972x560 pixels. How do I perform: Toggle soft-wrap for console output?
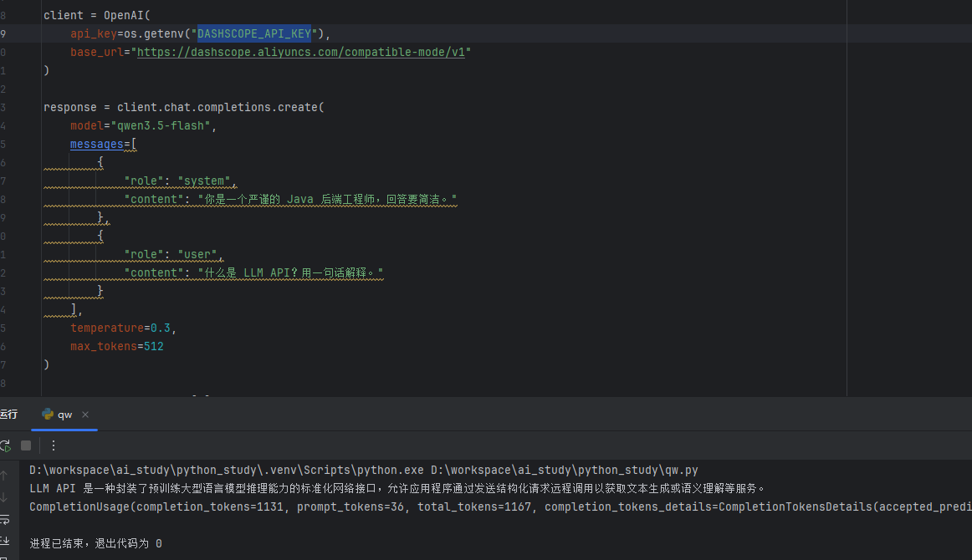pyautogui.click(x=4, y=519)
